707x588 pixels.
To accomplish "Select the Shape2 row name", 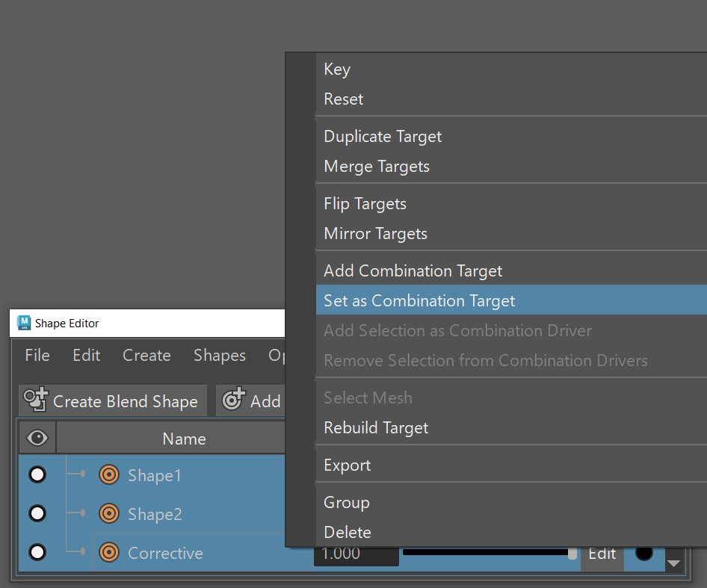I will [x=155, y=514].
